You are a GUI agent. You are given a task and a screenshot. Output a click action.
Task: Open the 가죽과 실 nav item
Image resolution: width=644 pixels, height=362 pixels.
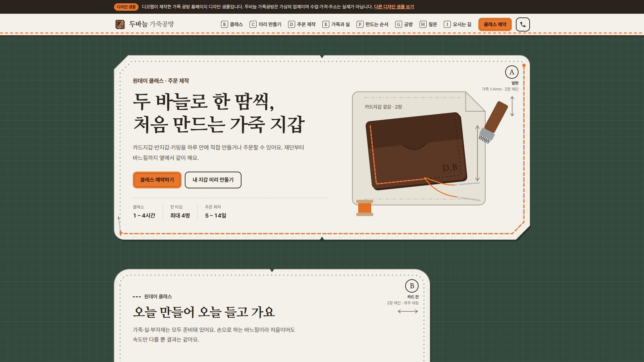click(336, 24)
